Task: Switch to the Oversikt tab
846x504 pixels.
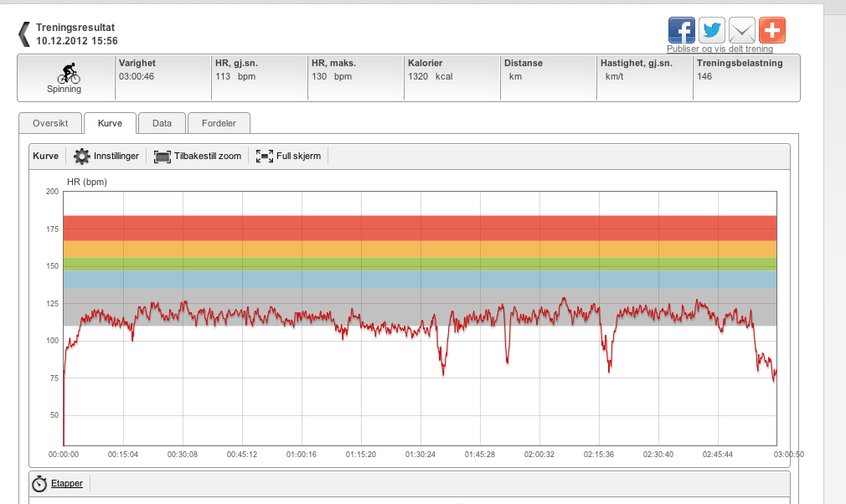Action: pyautogui.click(x=50, y=123)
